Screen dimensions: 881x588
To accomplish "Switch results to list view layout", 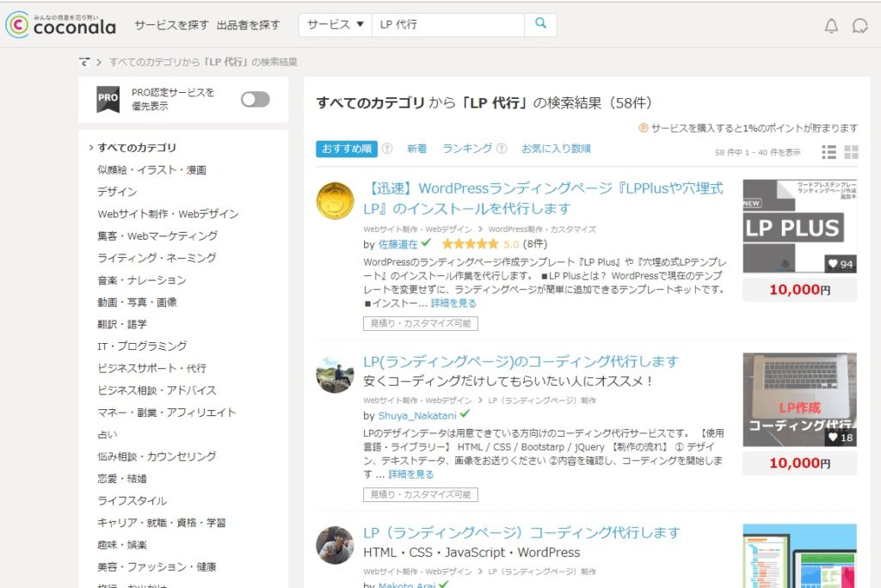I will 829,151.
